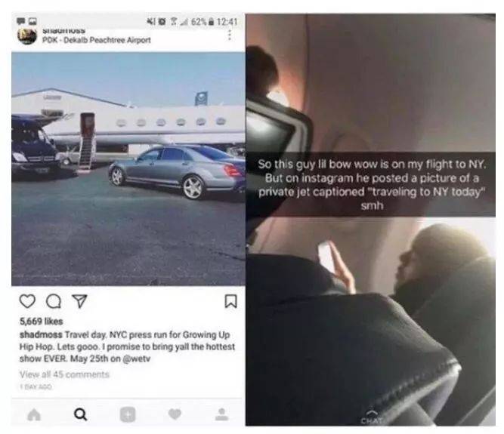504x434 pixels.
Task: Open the three-dot post options menu
Action: tap(230, 35)
